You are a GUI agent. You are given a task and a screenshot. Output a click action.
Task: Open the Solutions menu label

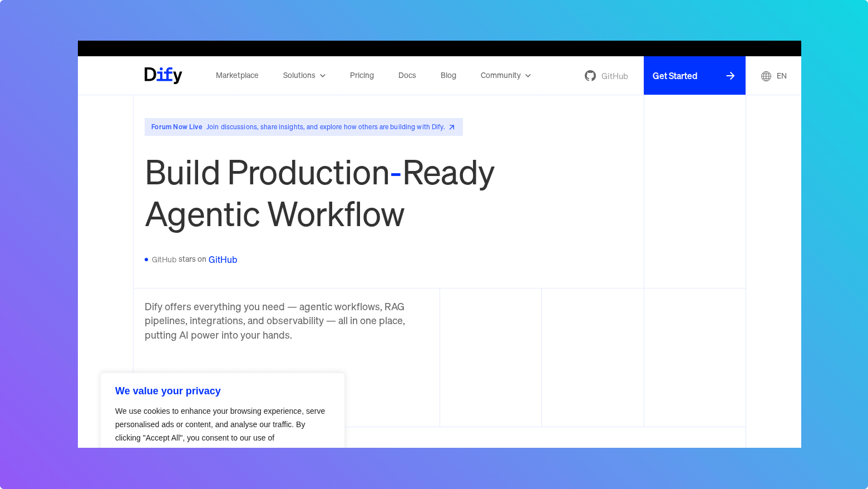point(299,75)
